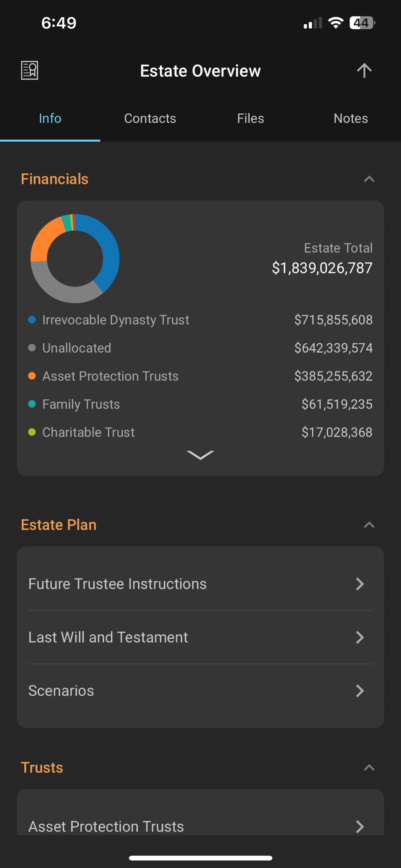Collapse the Financials section
Viewport: 401px width, 868px height.
click(369, 179)
